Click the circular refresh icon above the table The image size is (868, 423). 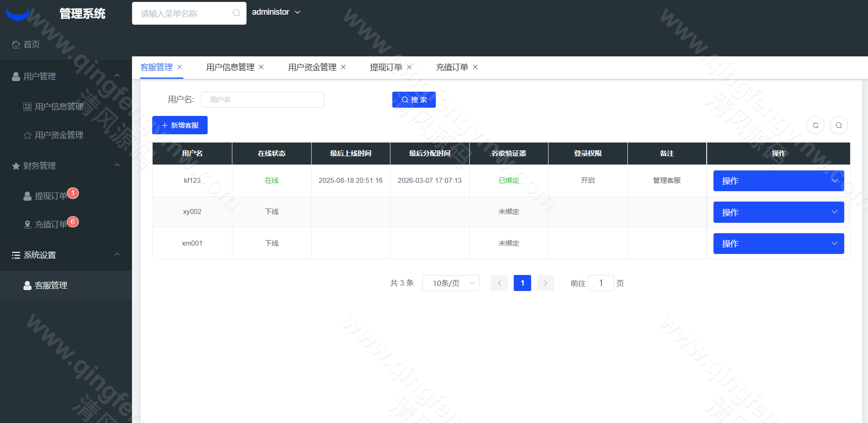pyautogui.click(x=816, y=125)
